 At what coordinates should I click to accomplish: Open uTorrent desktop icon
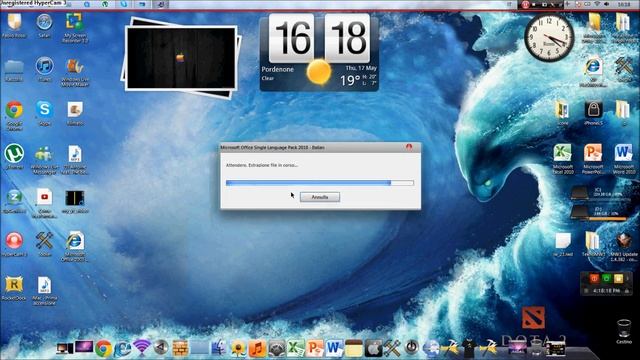pos(14,157)
